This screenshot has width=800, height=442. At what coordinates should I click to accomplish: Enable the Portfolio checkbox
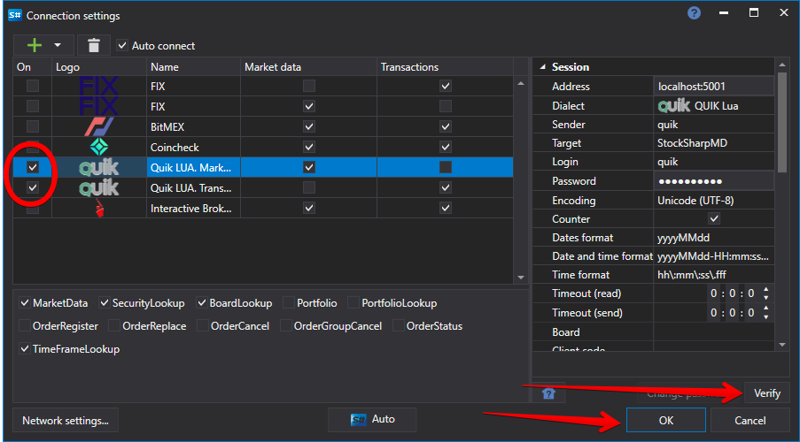pyautogui.click(x=289, y=303)
